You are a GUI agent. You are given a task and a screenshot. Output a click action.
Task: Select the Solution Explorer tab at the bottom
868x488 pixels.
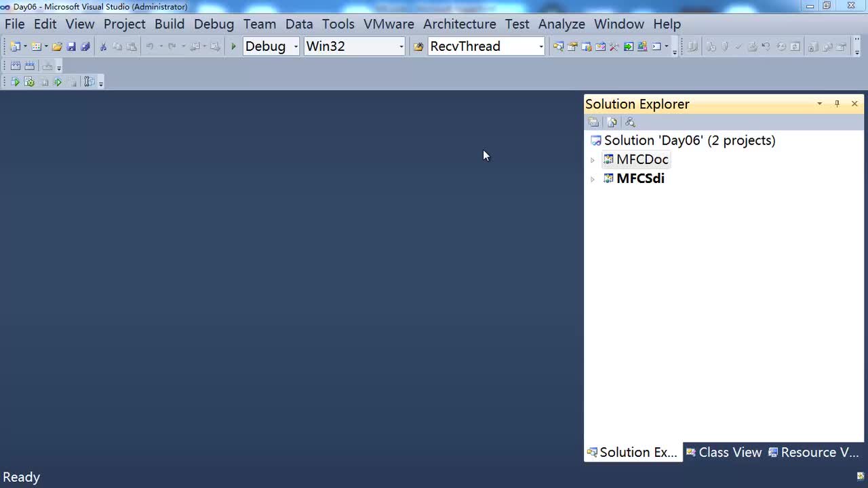(x=633, y=452)
